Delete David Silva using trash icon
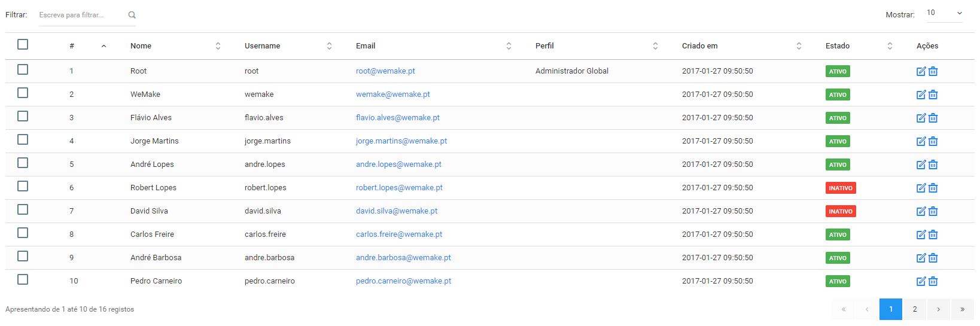The image size is (980, 326). tap(933, 211)
